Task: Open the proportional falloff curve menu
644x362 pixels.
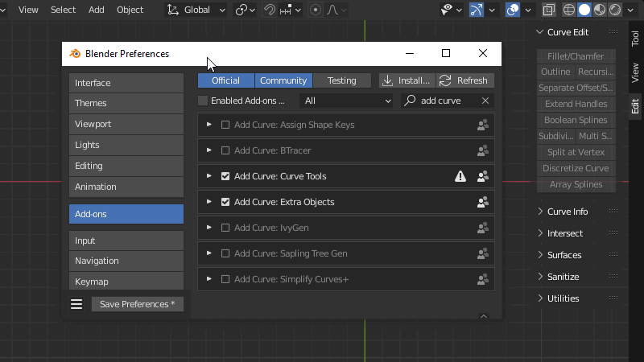Action: click(337, 10)
